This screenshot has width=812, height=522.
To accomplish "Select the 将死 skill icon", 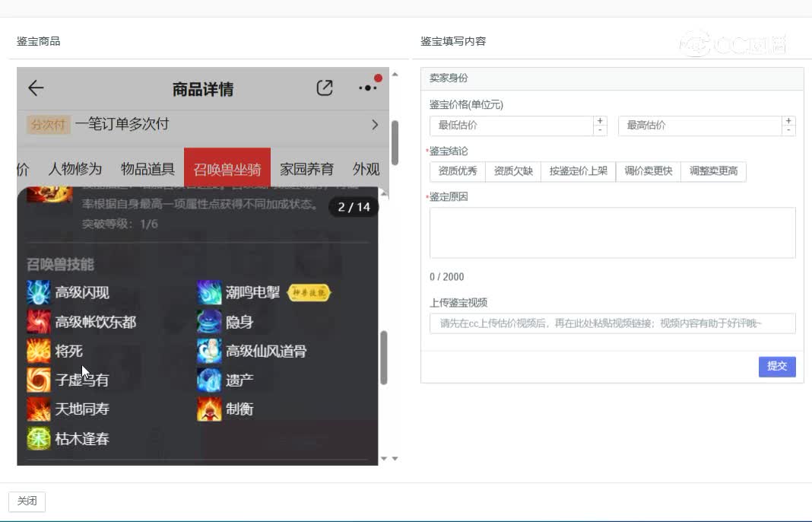I will tap(39, 351).
